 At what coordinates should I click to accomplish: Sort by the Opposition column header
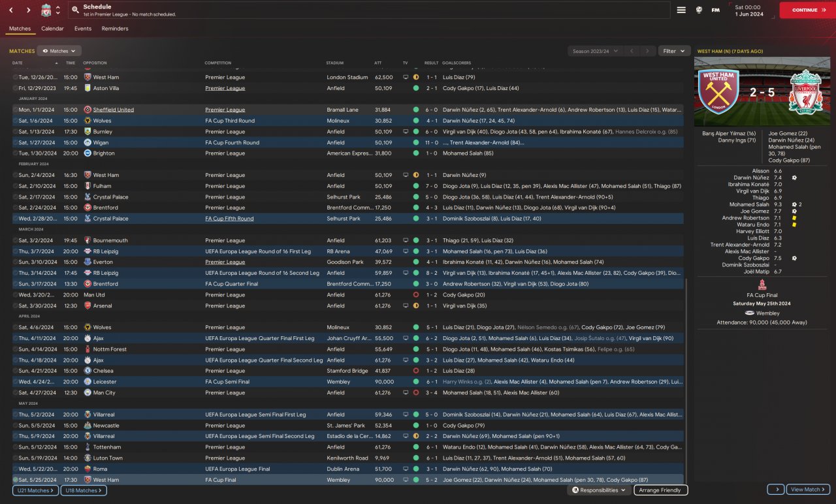pos(95,63)
